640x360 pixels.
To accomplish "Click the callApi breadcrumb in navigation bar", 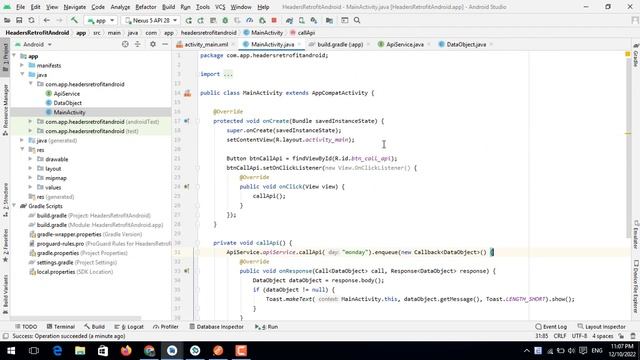I will coord(302,33).
